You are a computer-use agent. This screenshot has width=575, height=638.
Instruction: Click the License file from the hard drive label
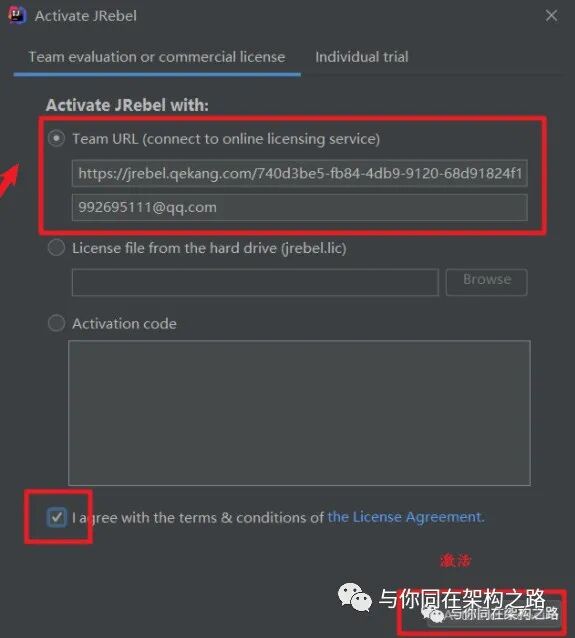pos(209,248)
